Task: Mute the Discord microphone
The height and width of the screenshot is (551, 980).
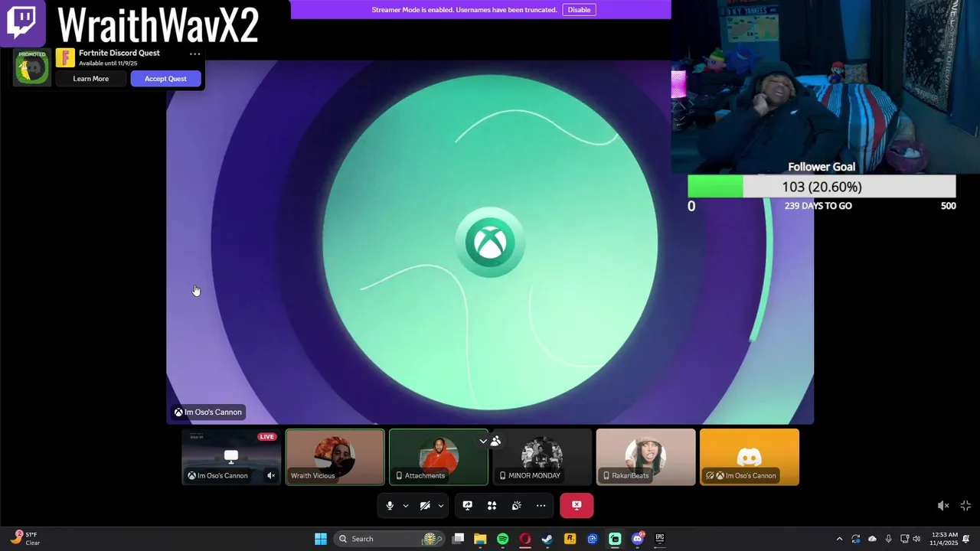Action: [x=390, y=506]
